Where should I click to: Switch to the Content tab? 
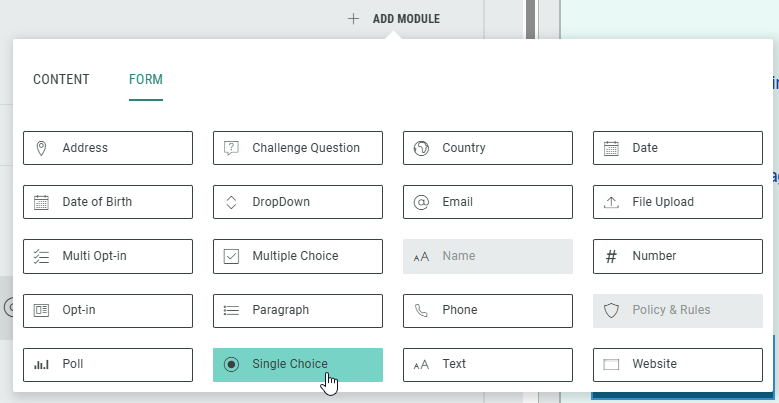click(61, 80)
